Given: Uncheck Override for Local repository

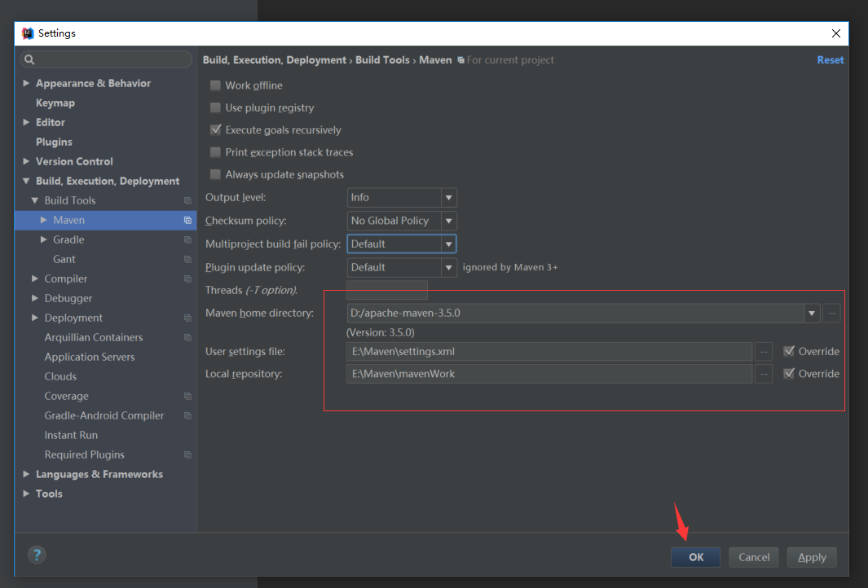Looking at the screenshot, I should point(789,373).
